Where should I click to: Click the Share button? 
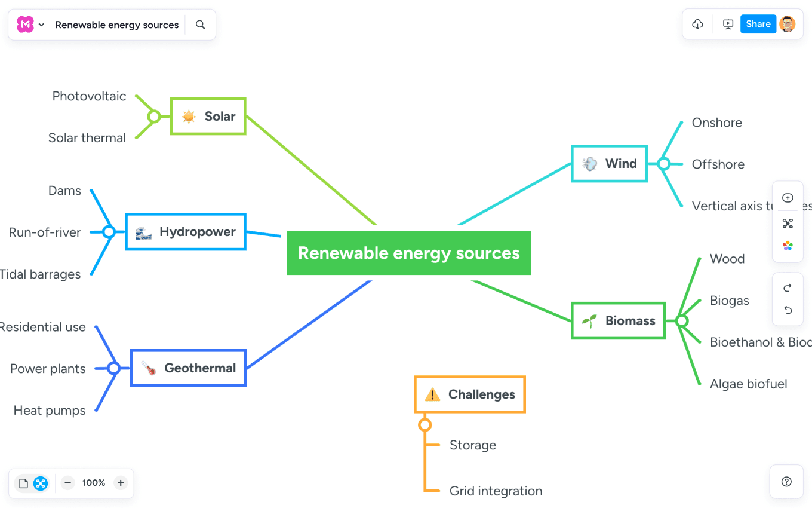pos(758,24)
